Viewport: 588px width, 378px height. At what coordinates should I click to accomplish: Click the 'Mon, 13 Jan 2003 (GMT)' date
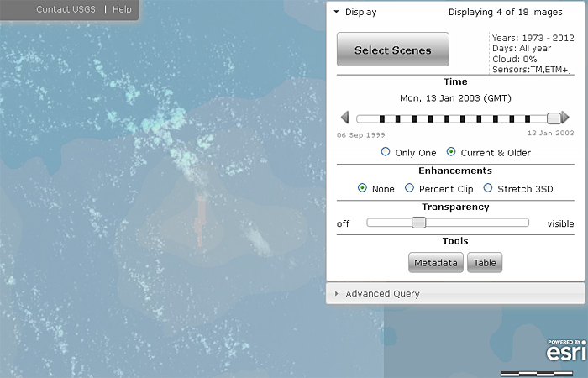coord(455,98)
